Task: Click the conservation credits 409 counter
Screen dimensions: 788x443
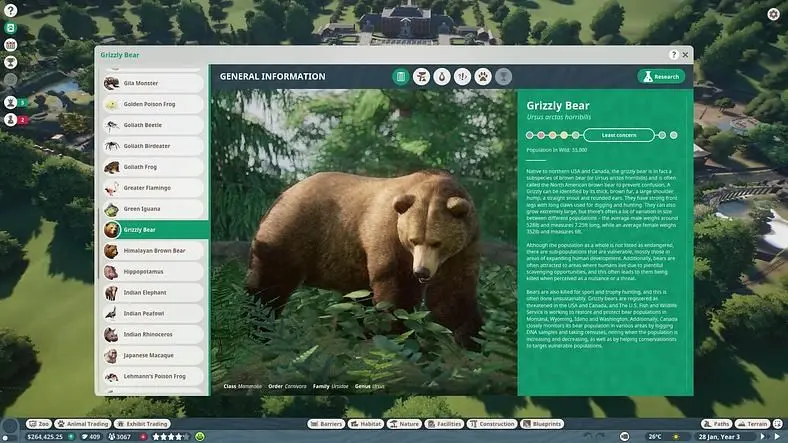Action: pos(91,437)
